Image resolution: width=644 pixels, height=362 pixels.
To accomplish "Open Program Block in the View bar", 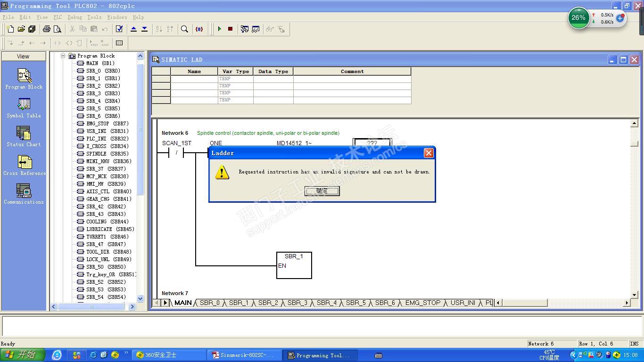I will [24, 79].
